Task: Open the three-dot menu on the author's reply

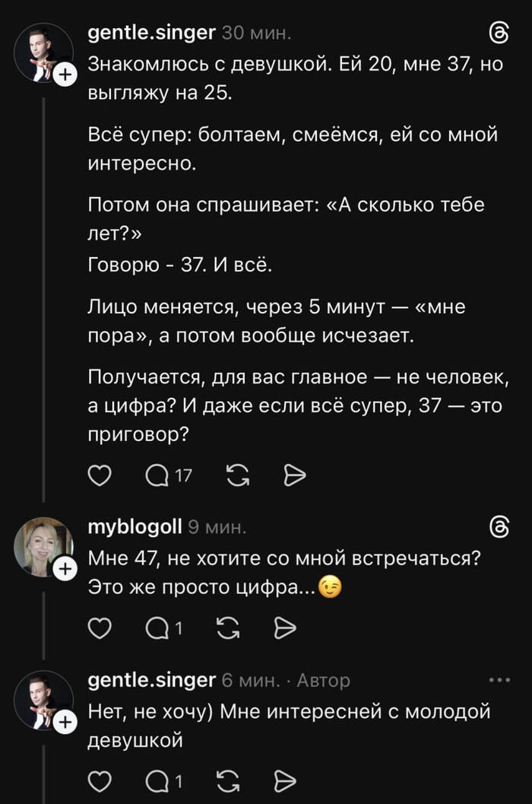Action: [x=499, y=681]
